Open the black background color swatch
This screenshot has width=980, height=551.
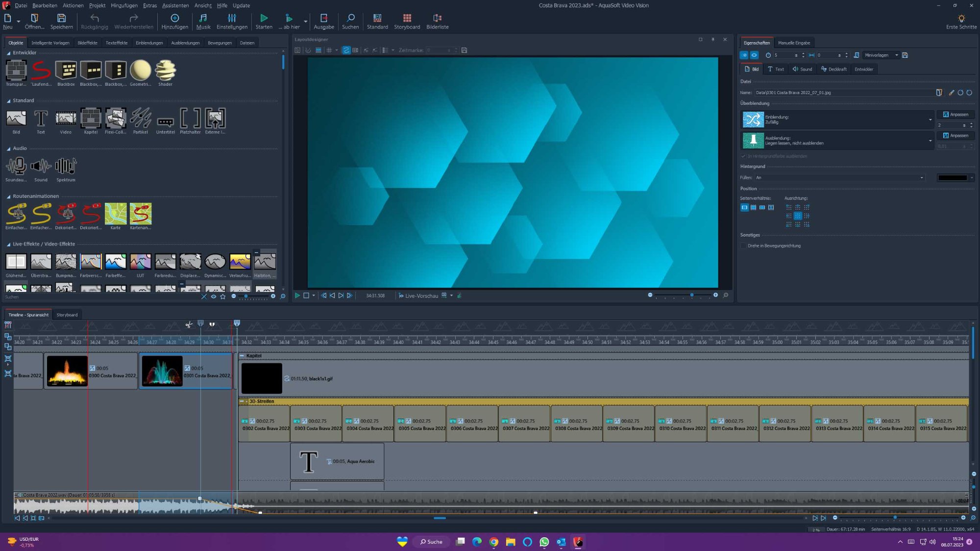(x=952, y=178)
